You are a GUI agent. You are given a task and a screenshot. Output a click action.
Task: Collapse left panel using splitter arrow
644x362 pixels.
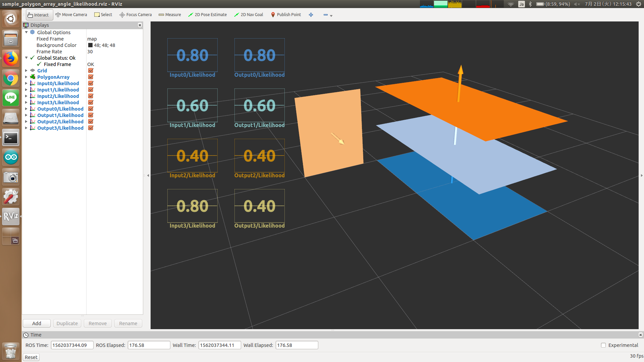point(148,175)
